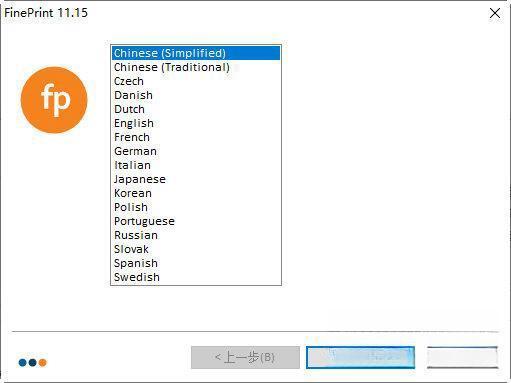Choose Slovak from the language list
This screenshot has height=383, width=511.
196,249
